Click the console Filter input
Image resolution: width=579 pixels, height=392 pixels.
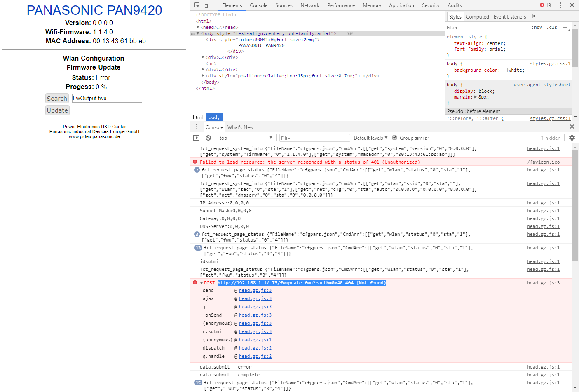pos(315,138)
